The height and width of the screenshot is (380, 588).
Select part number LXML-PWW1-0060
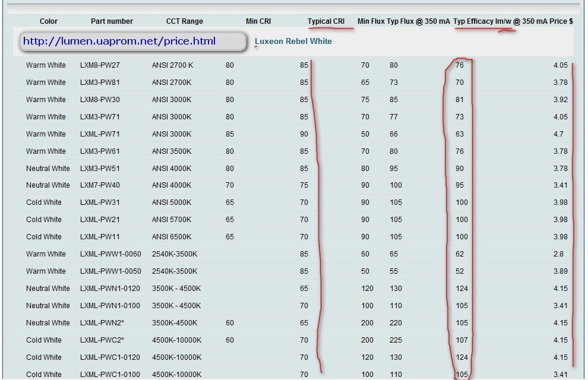click(110, 254)
